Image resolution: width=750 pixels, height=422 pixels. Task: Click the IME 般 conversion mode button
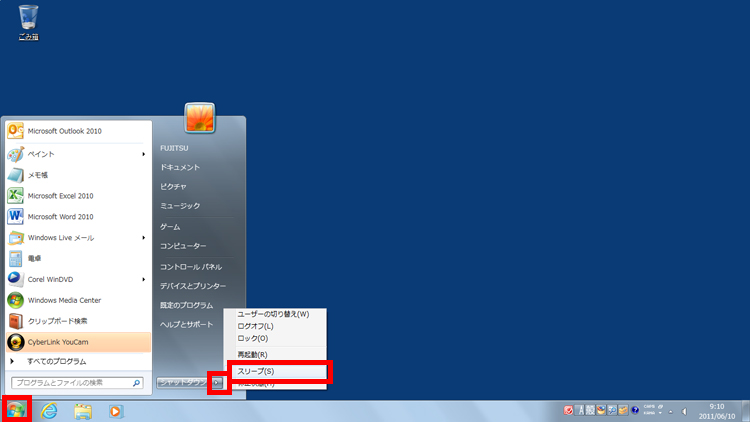[590, 411]
